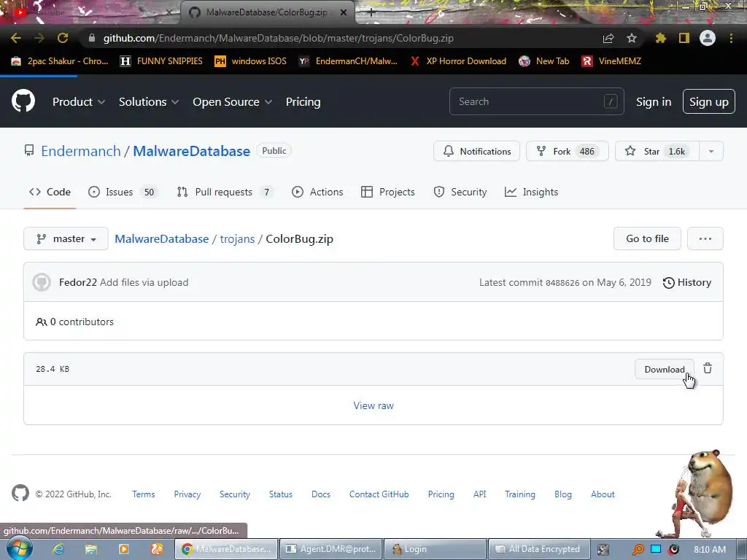The height and width of the screenshot is (560, 747).
Task: Switch to the Security tab
Action: click(x=460, y=192)
